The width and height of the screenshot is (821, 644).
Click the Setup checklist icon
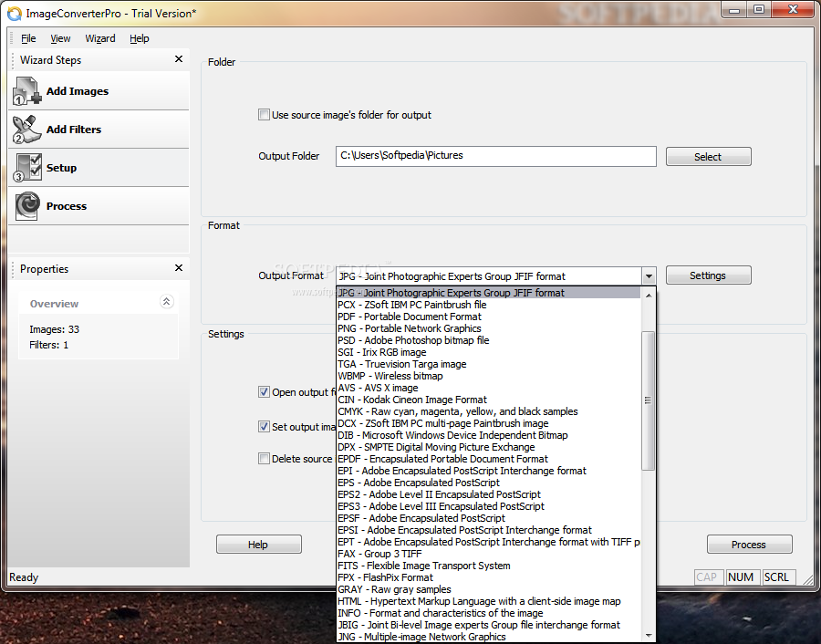click(27, 168)
